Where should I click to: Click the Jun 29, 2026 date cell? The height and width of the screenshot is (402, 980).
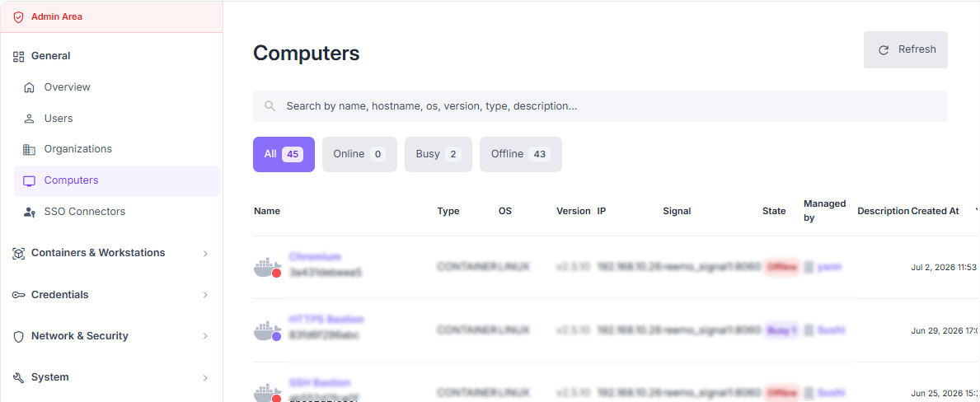pyautogui.click(x=945, y=330)
